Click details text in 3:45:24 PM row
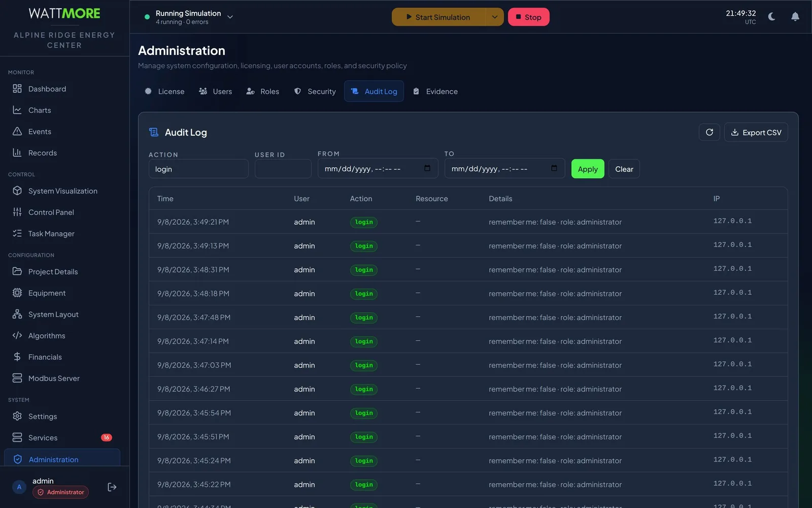The width and height of the screenshot is (812, 508). (x=555, y=461)
